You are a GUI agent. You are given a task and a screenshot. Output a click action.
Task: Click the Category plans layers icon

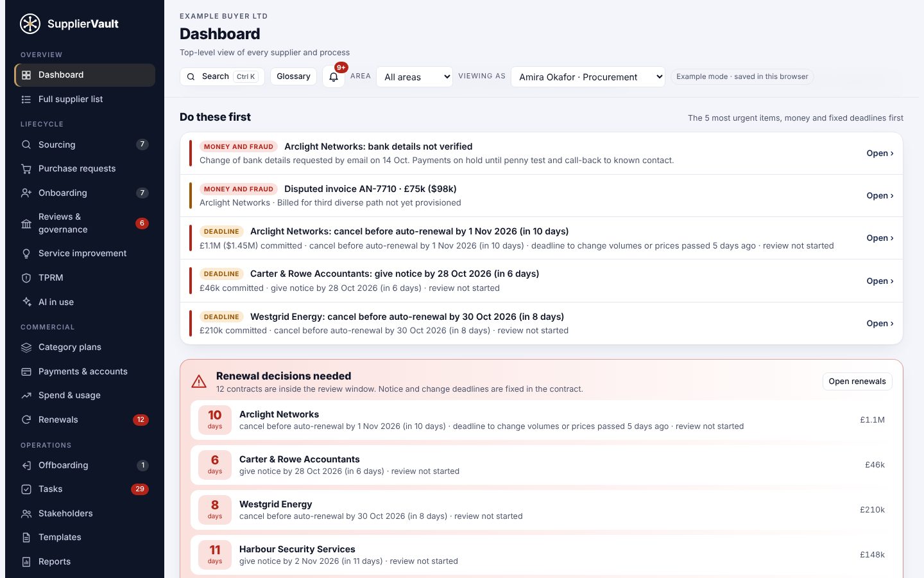(x=26, y=347)
